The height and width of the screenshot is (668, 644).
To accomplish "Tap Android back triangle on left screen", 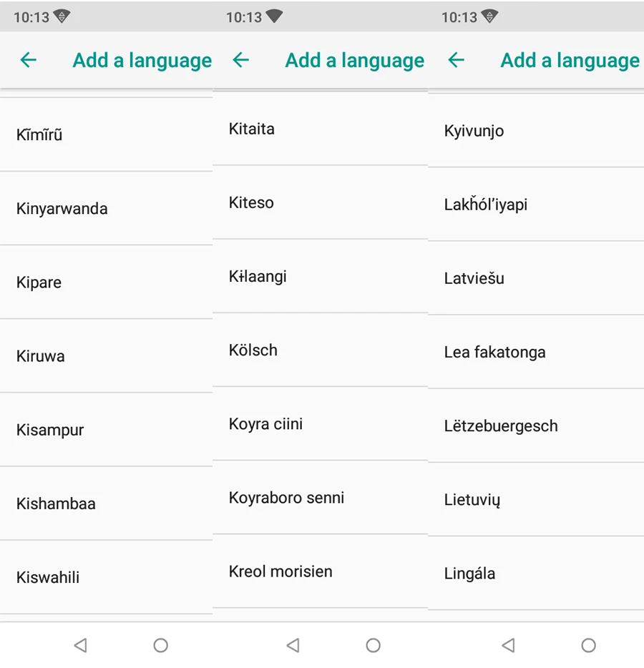I will click(81, 645).
